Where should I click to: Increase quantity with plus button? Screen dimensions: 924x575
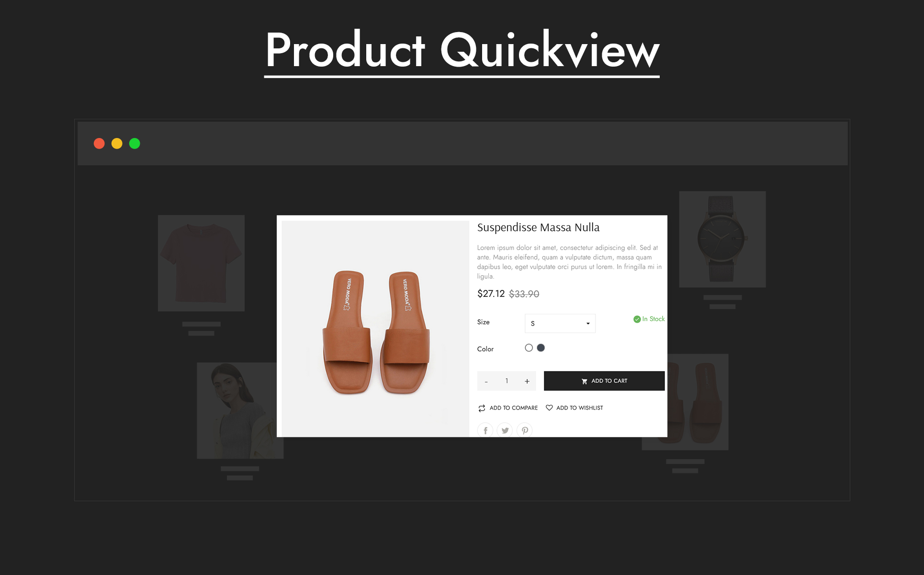527,381
